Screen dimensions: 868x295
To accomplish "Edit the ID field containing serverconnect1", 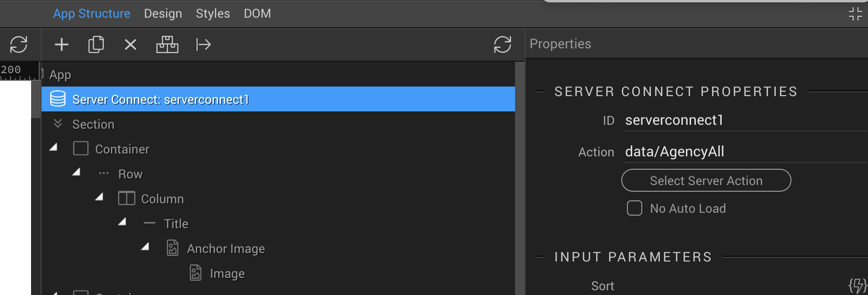I will coord(745,120).
